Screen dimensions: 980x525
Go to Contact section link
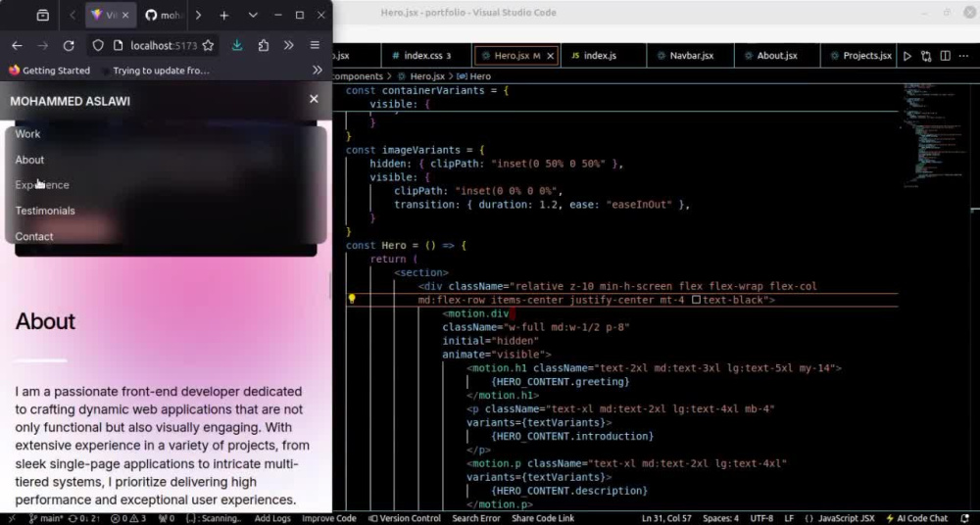(33, 236)
